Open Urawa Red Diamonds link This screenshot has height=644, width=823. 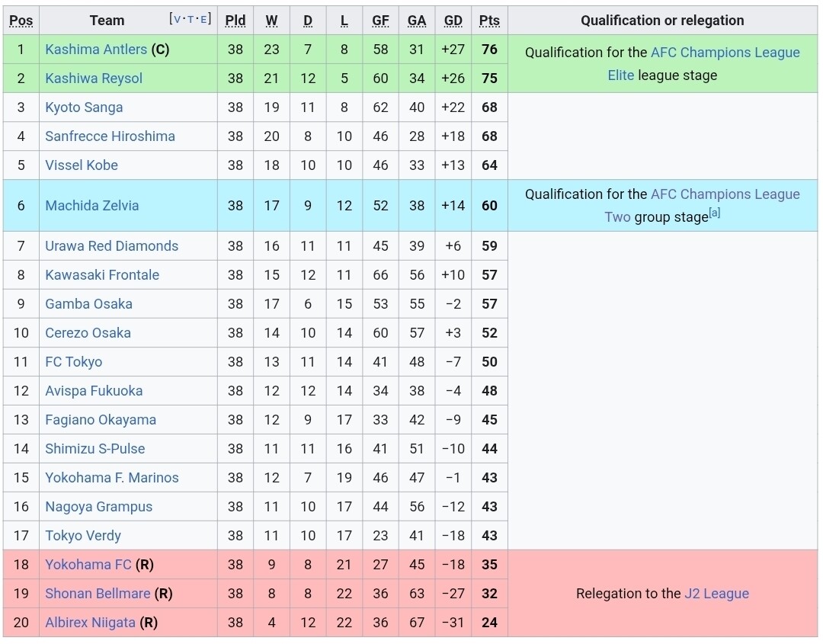click(x=111, y=246)
